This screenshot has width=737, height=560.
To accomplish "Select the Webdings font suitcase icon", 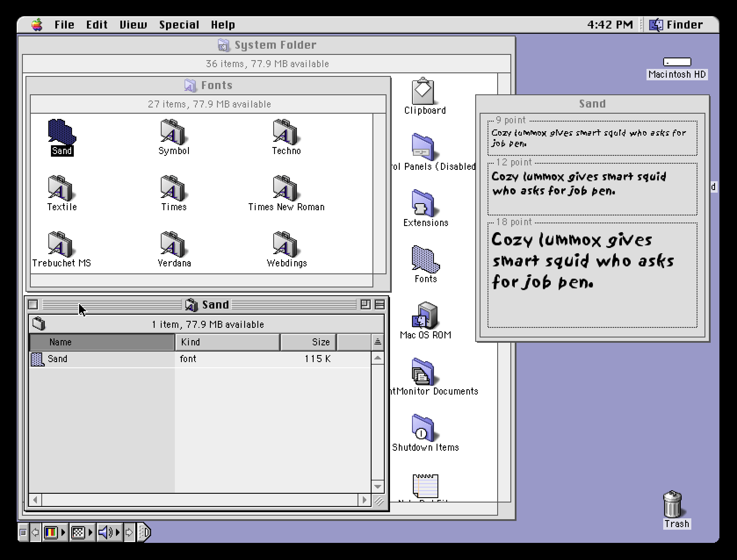I will pyautogui.click(x=286, y=244).
